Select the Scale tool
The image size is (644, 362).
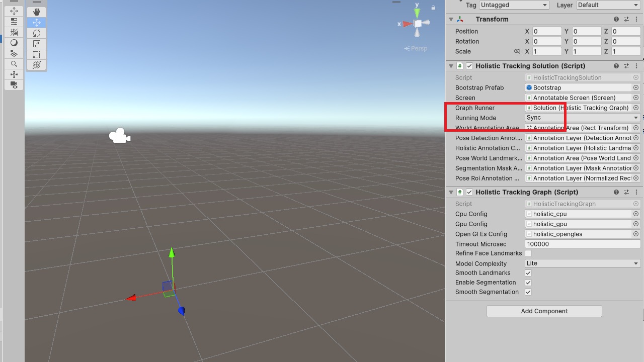(36, 43)
